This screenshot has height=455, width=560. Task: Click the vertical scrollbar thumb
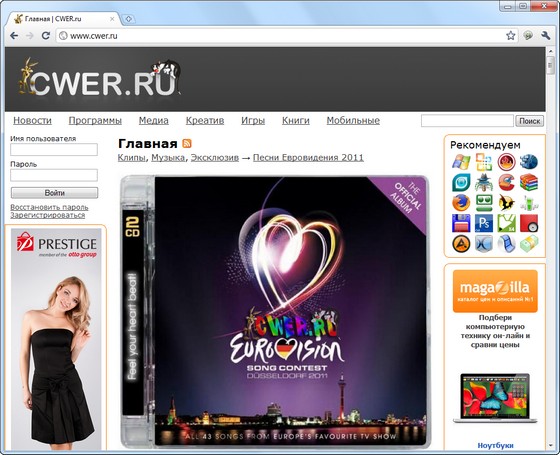click(x=550, y=65)
